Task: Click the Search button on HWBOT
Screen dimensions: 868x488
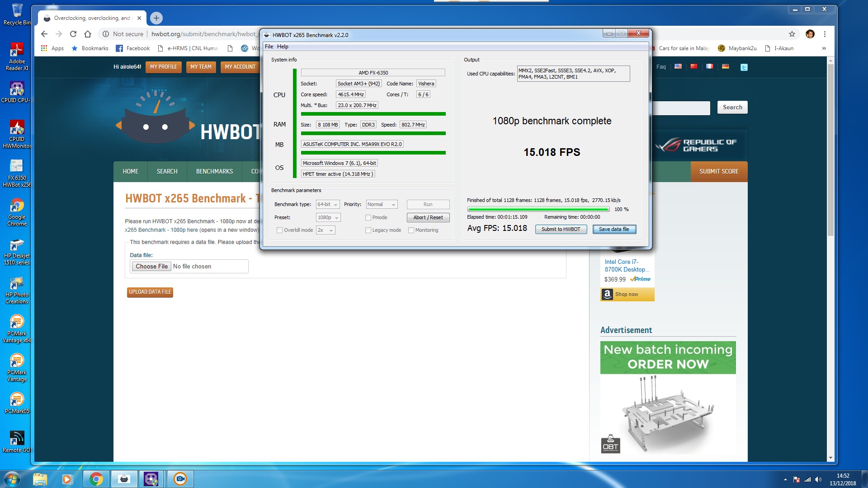Action: click(732, 108)
